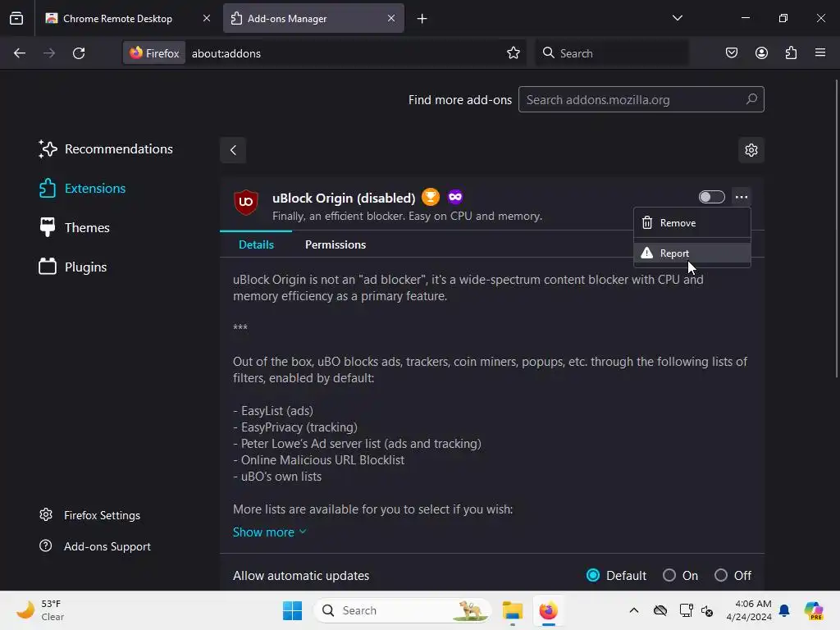Click the notification bell in taskbar
This screenshot has width=840, height=630.
784,610
